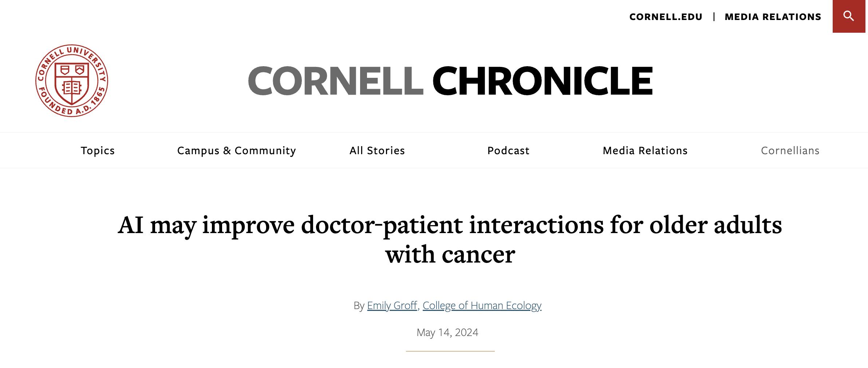Open the All Stories page
This screenshot has height=368, width=868.
(377, 150)
